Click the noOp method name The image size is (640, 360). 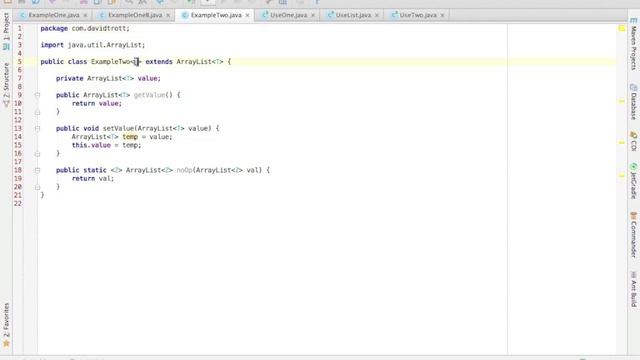tap(184, 170)
